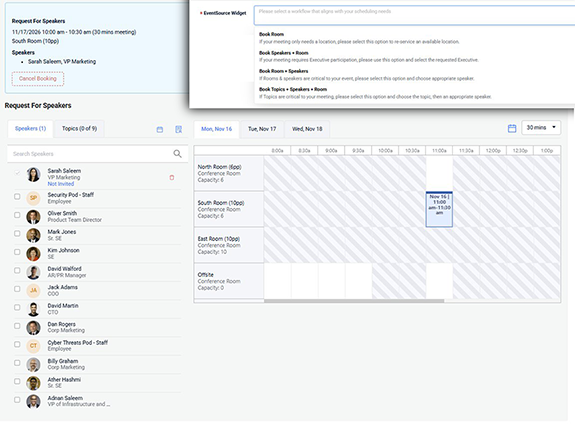Check the Cyber Threats Pod - Staff checkbox
Viewport: 575px width, 425px height.
tap(17, 344)
